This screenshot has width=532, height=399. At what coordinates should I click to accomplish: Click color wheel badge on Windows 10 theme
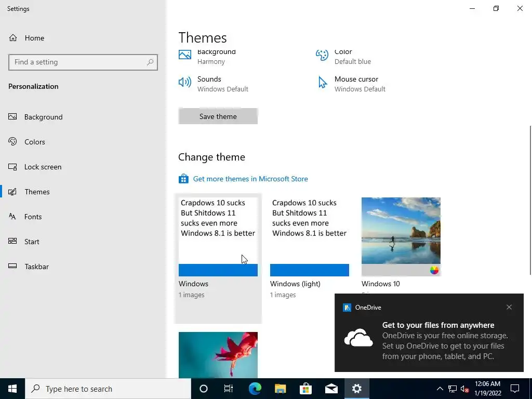[x=434, y=270]
